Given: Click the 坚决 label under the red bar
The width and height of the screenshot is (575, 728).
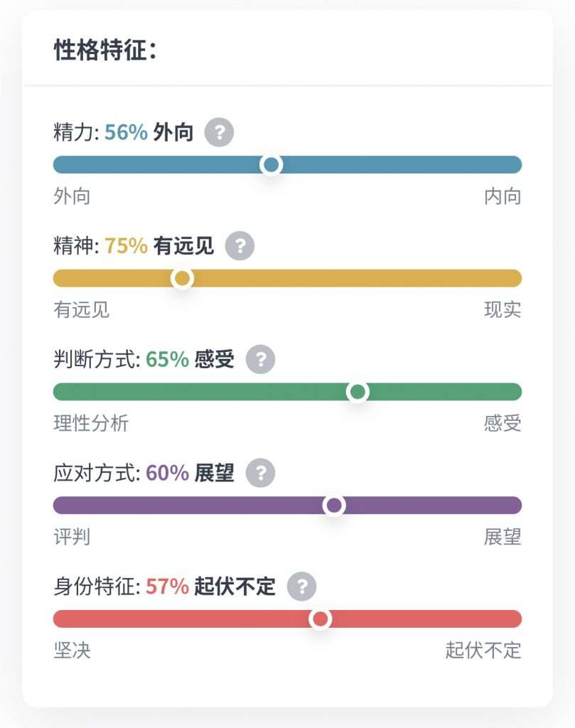Looking at the screenshot, I should point(72,651).
